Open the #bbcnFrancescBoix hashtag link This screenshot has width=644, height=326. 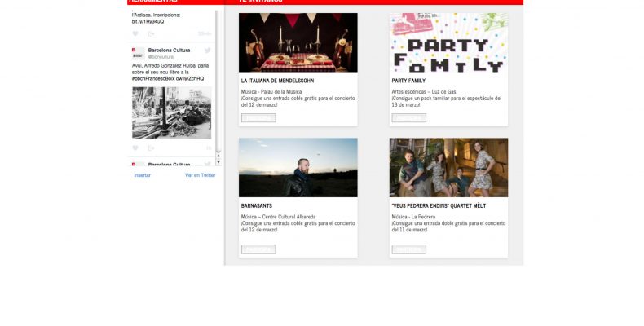pos(153,78)
